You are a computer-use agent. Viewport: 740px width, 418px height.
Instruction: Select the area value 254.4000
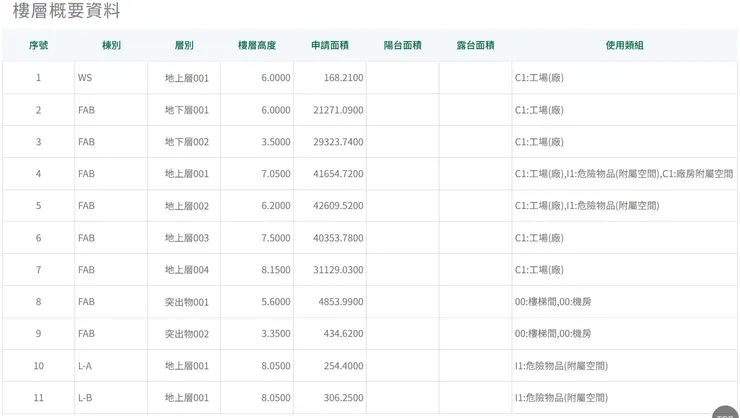tap(344, 366)
